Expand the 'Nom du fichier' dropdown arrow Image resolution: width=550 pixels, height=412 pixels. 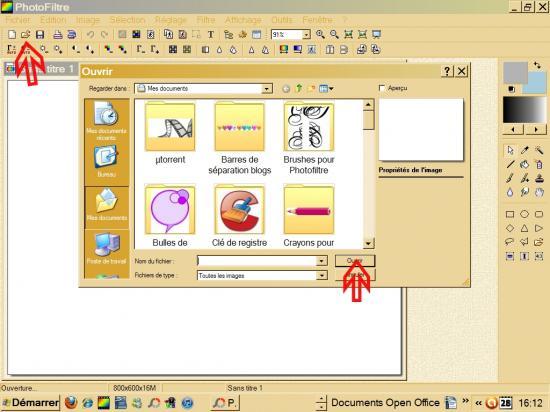[322, 261]
